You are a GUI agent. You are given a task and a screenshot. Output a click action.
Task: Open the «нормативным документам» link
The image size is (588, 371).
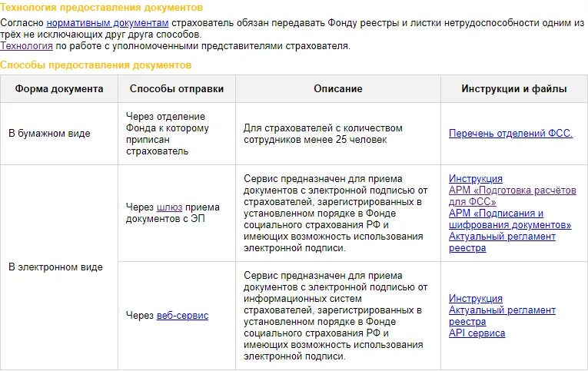click(108, 23)
